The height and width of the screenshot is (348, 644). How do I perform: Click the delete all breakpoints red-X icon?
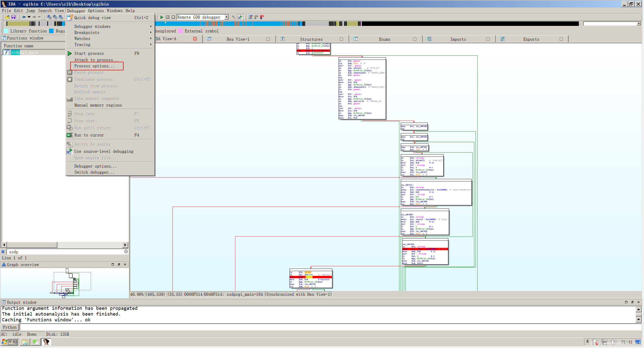[262, 17]
